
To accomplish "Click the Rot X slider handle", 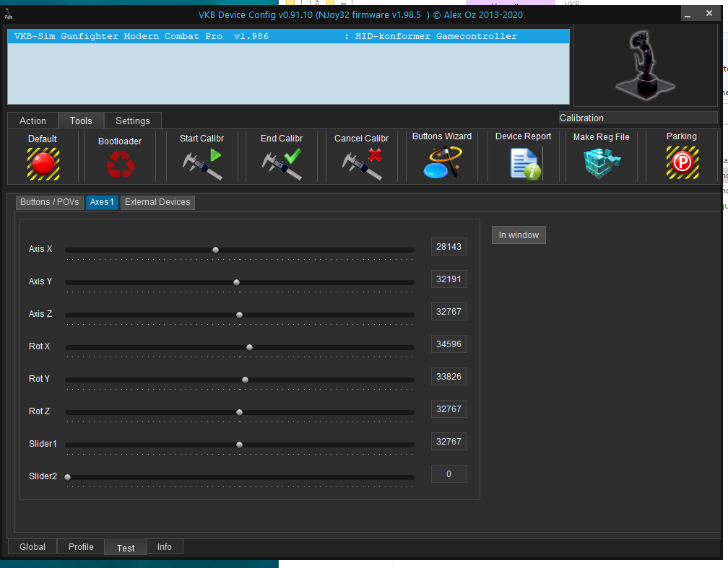I will point(249,347).
